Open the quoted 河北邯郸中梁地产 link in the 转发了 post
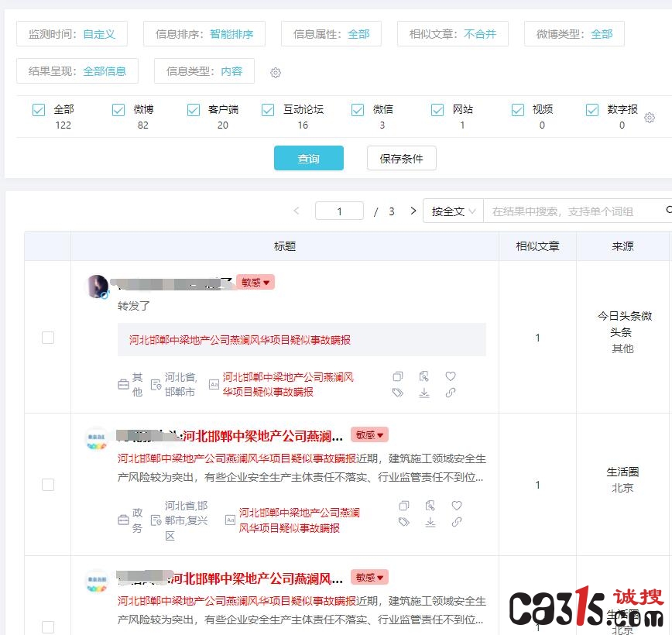The height and width of the screenshot is (635, 672). pyautogui.click(x=240, y=340)
